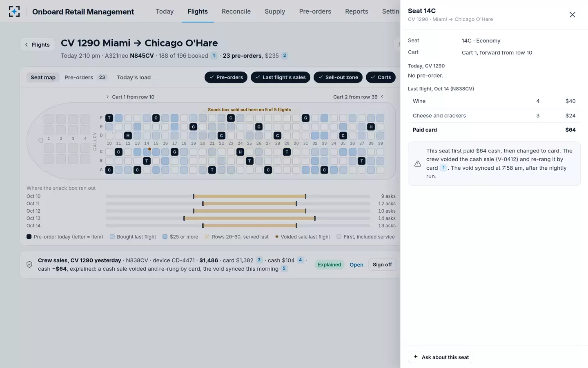
Task: Select seat 31F marked G
Action: (305, 118)
